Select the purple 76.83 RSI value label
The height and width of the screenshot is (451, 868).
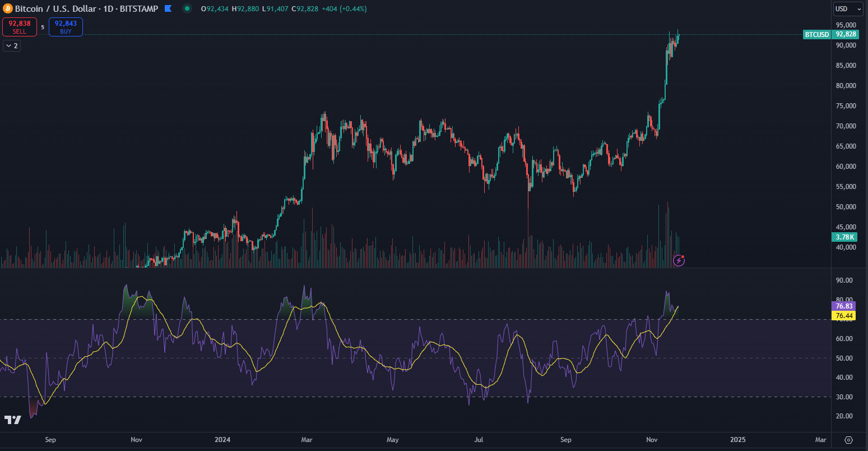pyautogui.click(x=844, y=306)
